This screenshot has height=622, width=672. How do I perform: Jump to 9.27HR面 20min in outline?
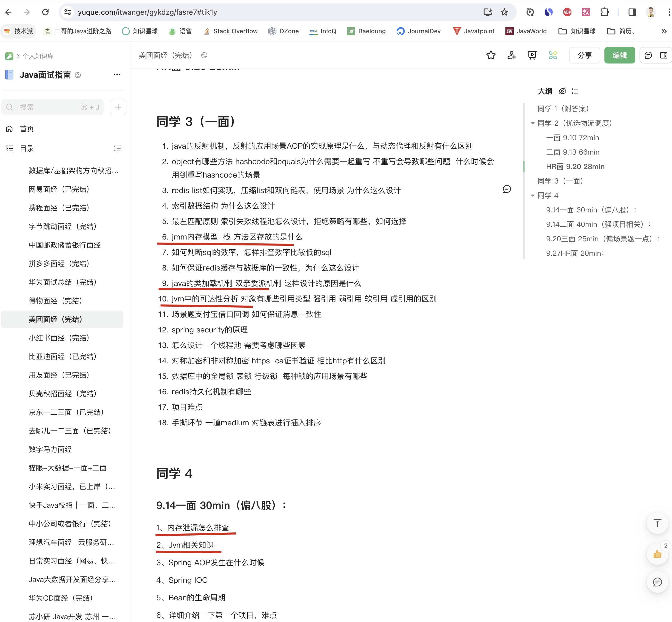(x=575, y=253)
